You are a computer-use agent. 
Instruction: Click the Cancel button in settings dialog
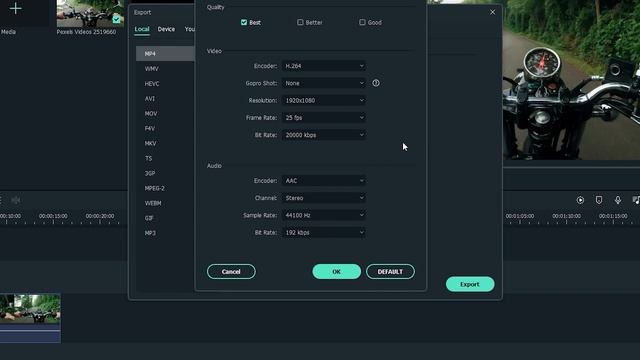[231, 271]
